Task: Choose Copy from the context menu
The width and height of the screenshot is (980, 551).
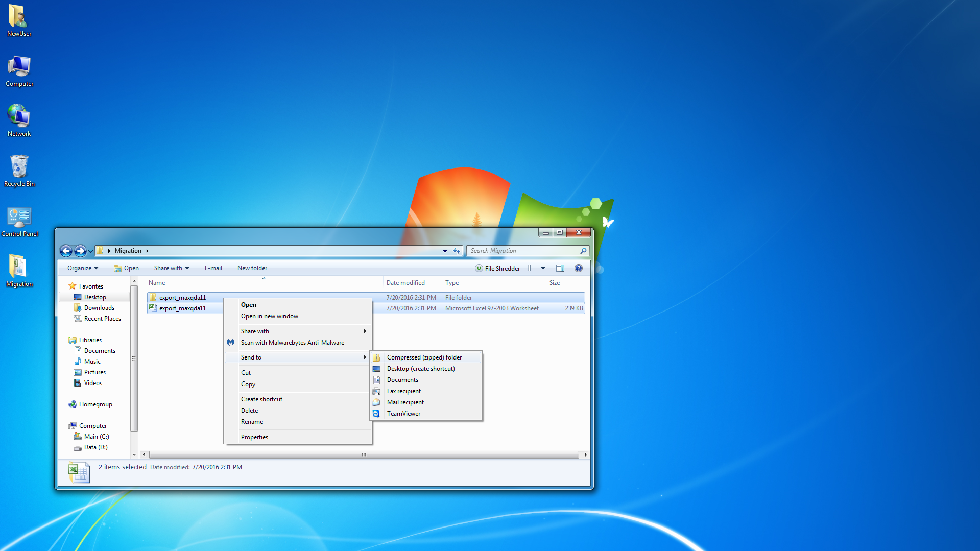Action: (x=298, y=384)
